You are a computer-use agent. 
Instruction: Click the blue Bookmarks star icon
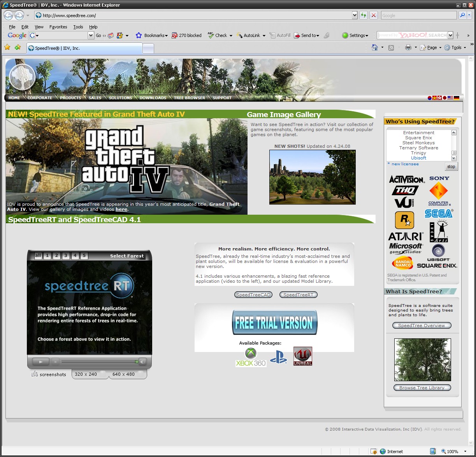(139, 35)
